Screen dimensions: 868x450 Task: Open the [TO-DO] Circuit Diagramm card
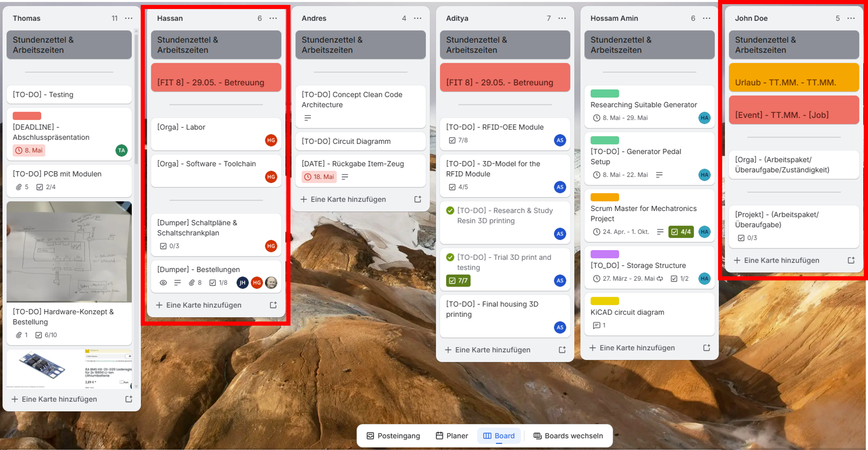pos(361,141)
